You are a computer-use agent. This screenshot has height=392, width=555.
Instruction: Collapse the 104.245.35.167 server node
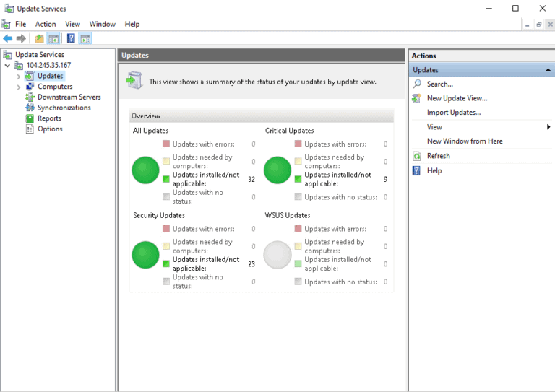[8, 66]
